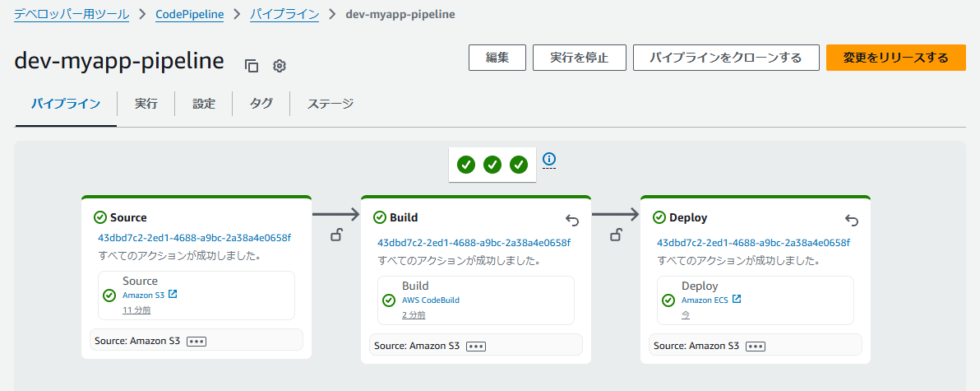The height and width of the screenshot is (391, 980).
Task: Click the Build action name text
Action: click(x=415, y=286)
